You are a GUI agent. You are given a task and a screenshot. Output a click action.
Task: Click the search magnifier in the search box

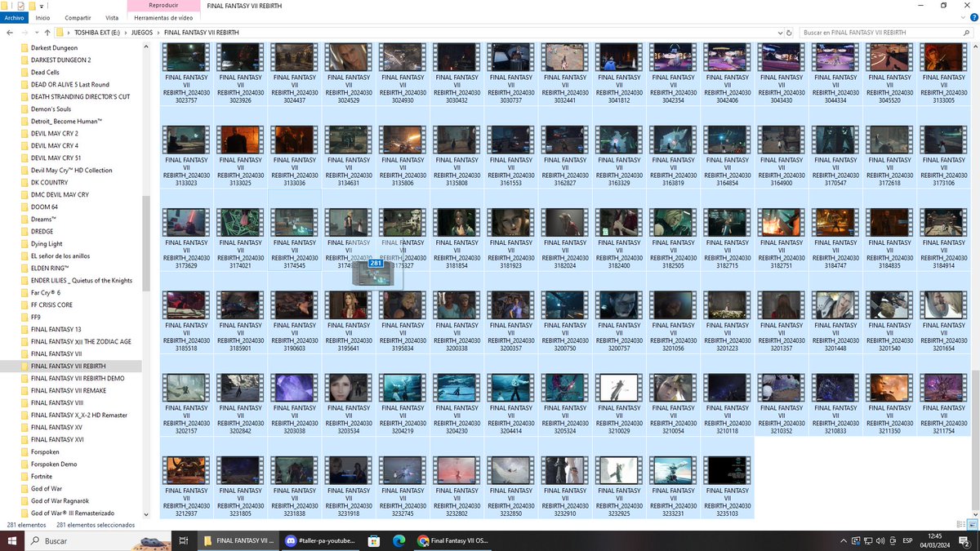point(967,33)
